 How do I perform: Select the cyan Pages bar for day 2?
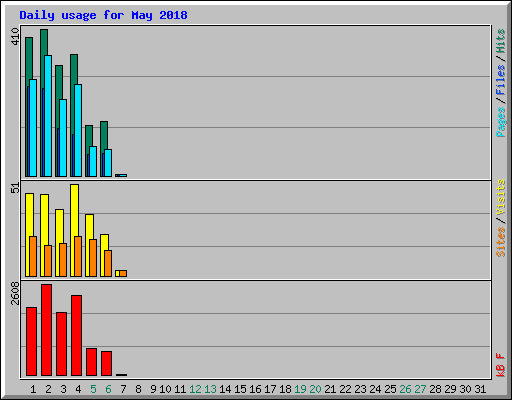(48, 116)
